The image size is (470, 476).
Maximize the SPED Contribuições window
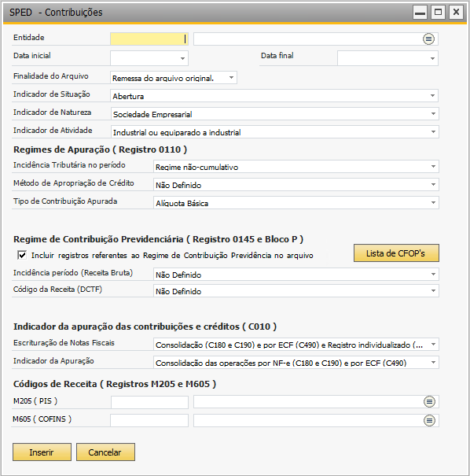[x=438, y=13]
